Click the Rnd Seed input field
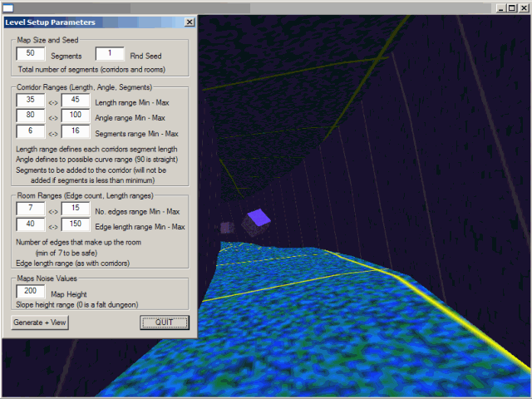 point(110,53)
